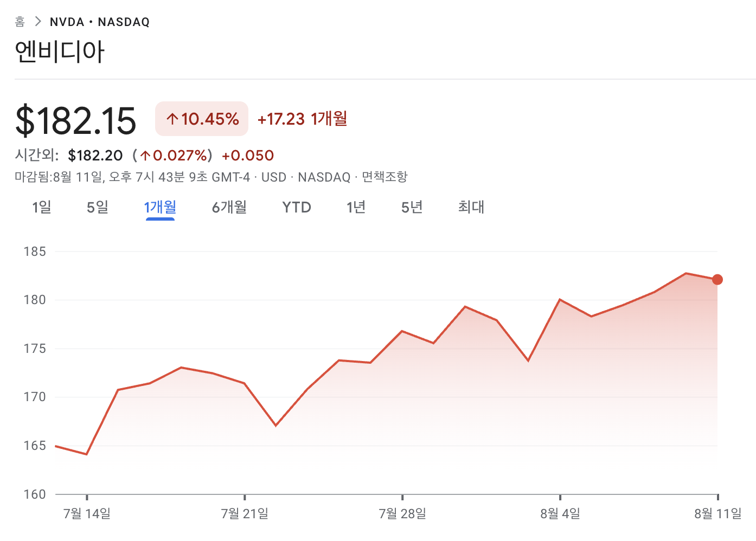Select the 1일 range tab
Viewport: 756px width, 541px height.
pos(42,207)
